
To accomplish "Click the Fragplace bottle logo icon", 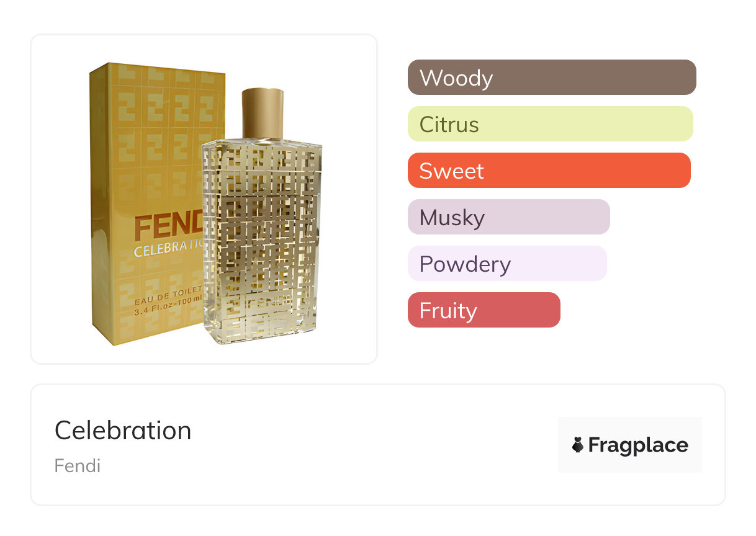I will [x=578, y=445].
